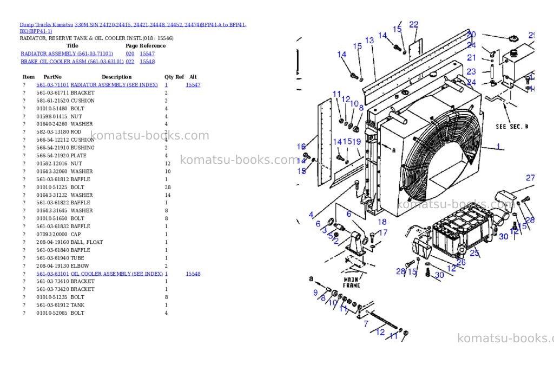Click callout 9 near section a
Image resolution: width=554 pixels, height=392 pixels.
pos(315,293)
